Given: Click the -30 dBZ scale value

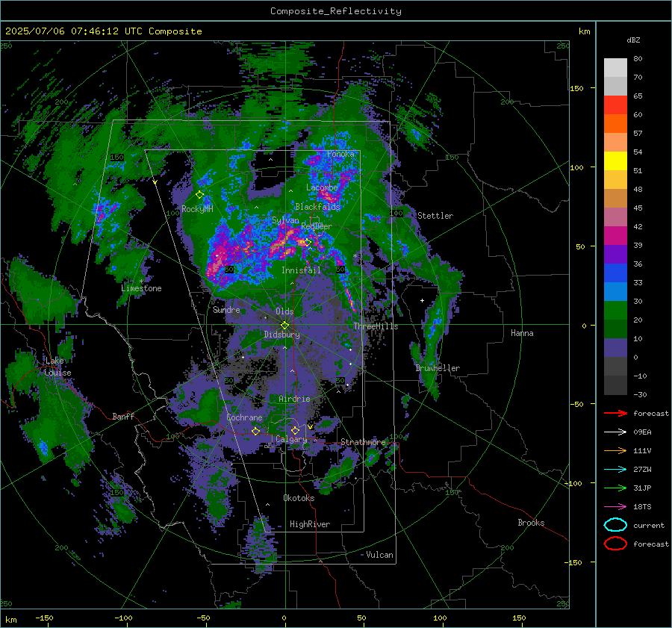Looking at the screenshot, I should click(641, 394).
